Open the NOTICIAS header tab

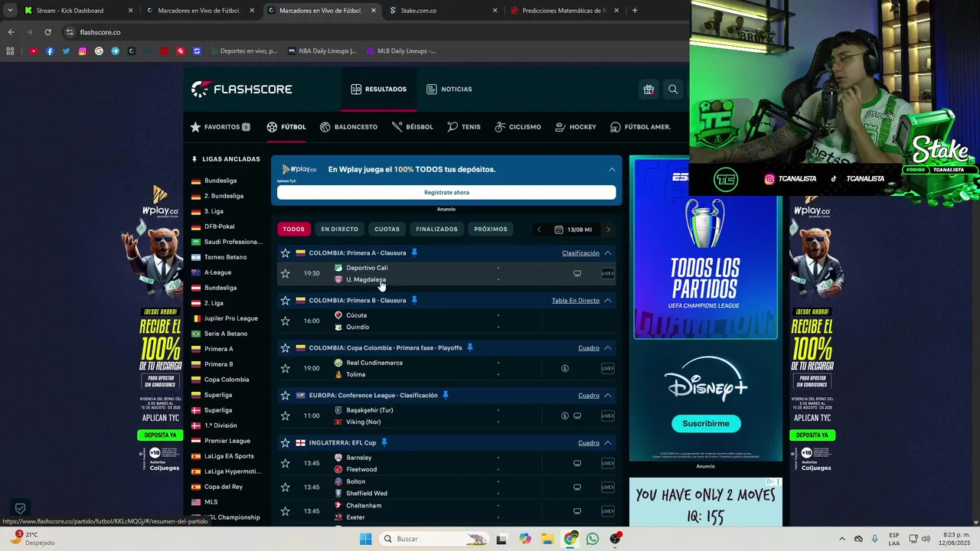point(449,90)
